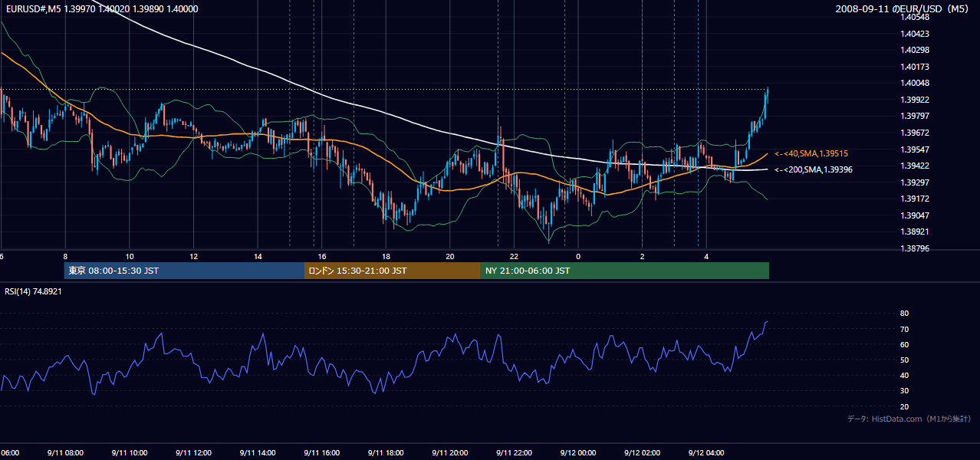Click the 9/11 14:00 time axis label
The height and width of the screenshot is (460, 980).
(x=258, y=453)
